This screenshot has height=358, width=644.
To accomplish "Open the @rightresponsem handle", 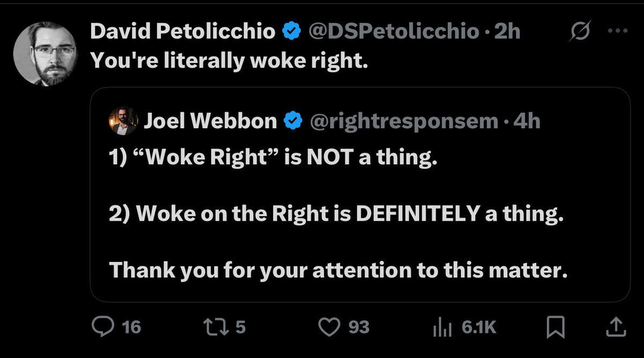I will coord(405,122).
